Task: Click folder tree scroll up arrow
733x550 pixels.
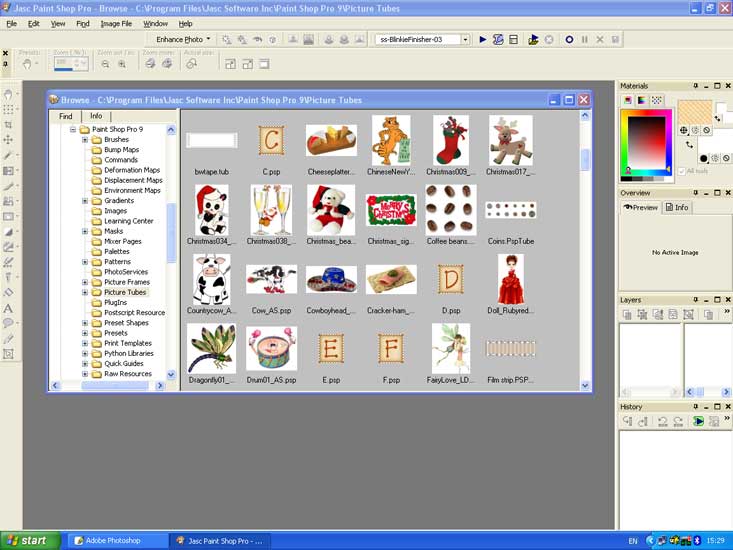Action: (x=171, y=129)
